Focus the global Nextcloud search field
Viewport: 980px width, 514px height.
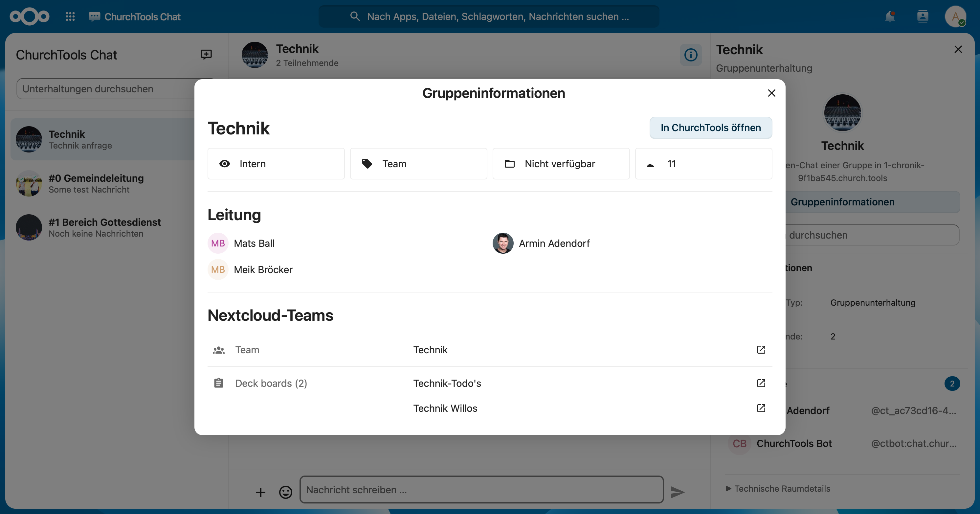click(x=489, y=16)
